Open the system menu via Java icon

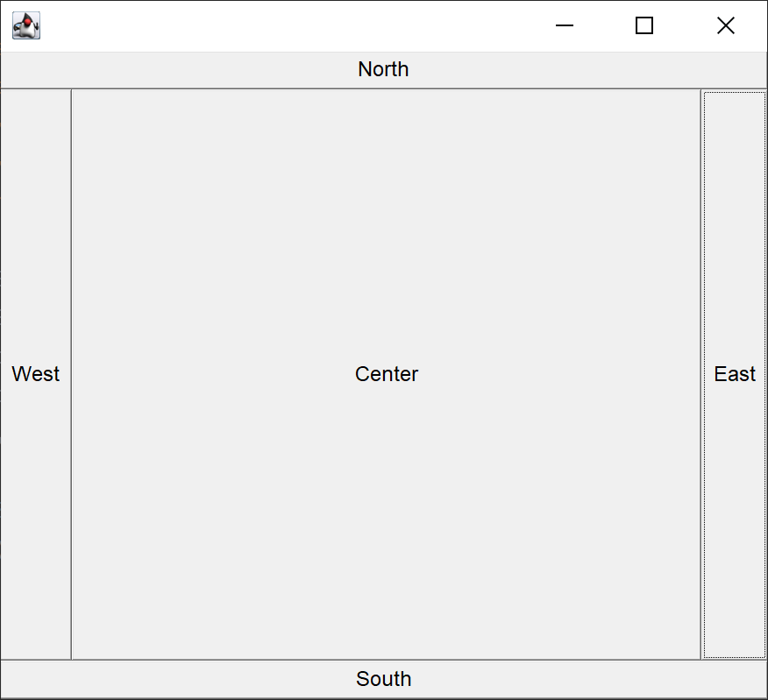tap(26, 26)
